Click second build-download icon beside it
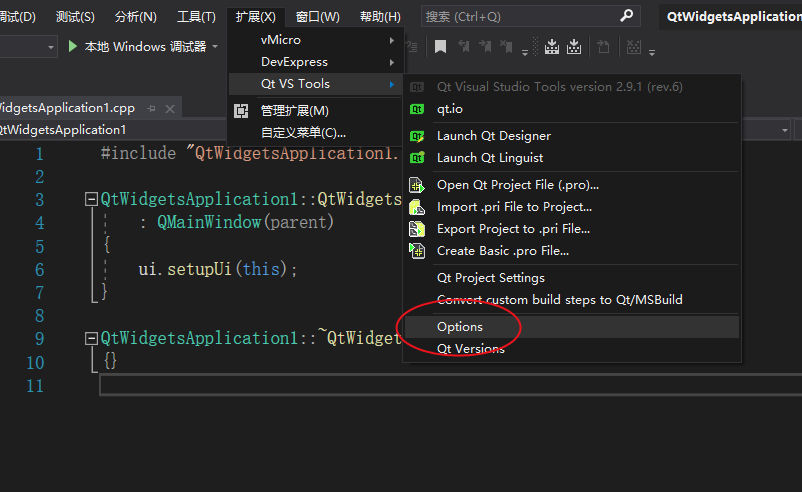Viewport: 802px width, 492px height. tap(574, 47)
